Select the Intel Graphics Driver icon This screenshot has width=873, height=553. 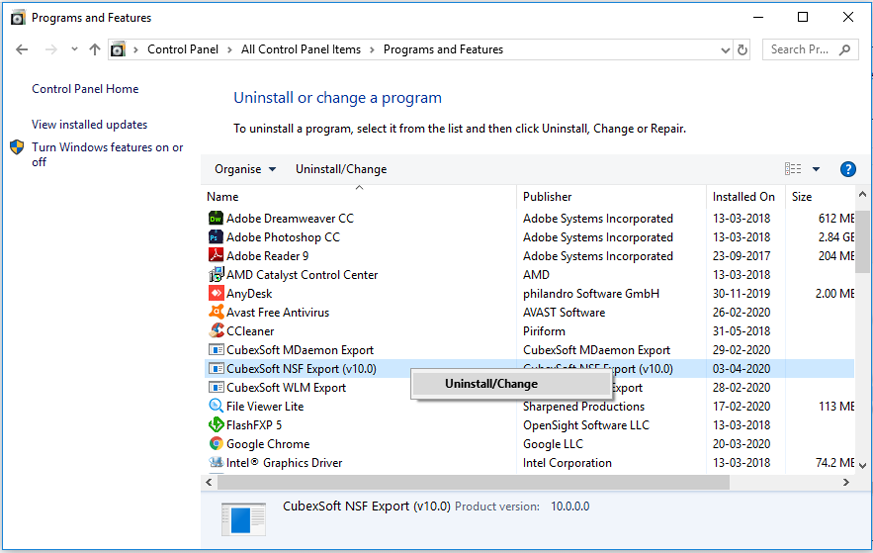tap(216, 462)
